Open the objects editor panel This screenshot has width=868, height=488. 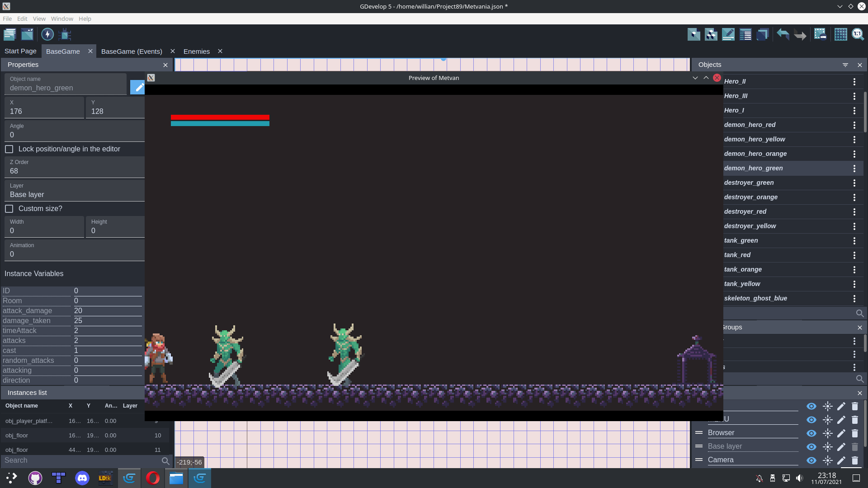694,34
